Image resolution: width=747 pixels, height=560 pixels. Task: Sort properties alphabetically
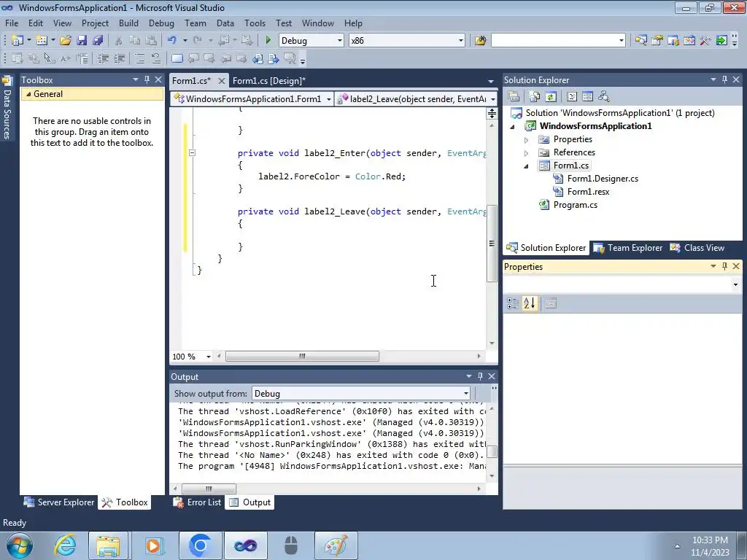[530, 303]
